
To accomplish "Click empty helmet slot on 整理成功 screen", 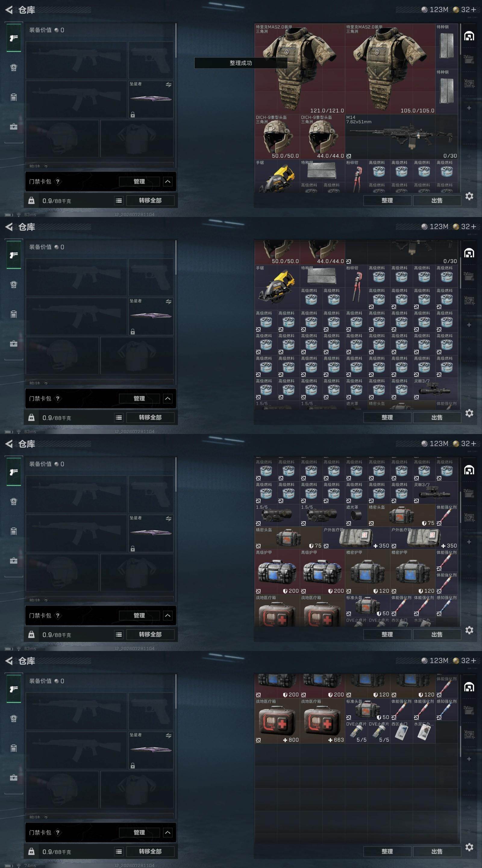I will 62,139.
